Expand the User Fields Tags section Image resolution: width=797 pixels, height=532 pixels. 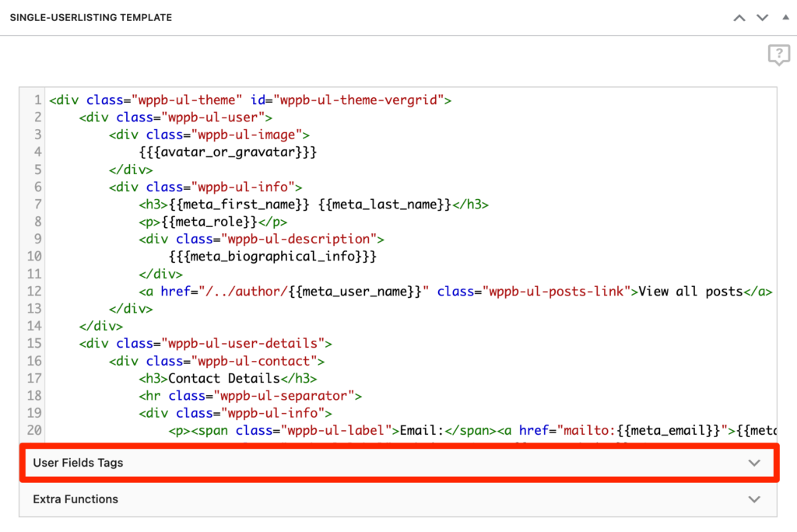tap(399, 463)
